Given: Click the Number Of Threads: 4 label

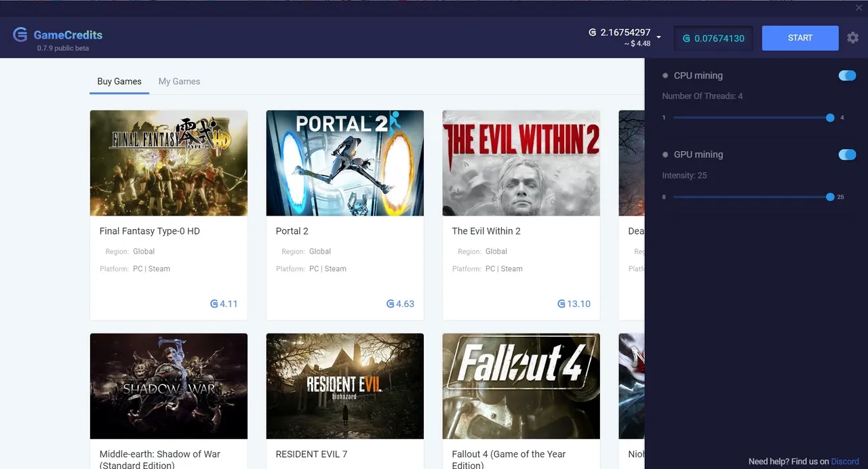Looking at the screenshot, I should [x=703, y=96].
